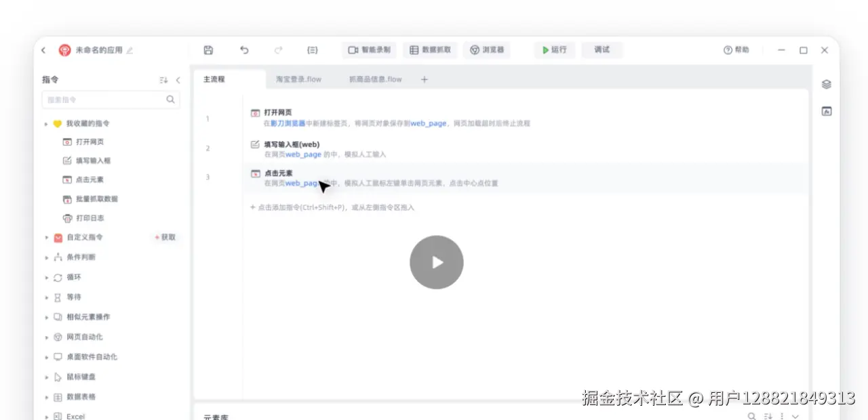Play the video with center play button

click(x=437, y=262)
